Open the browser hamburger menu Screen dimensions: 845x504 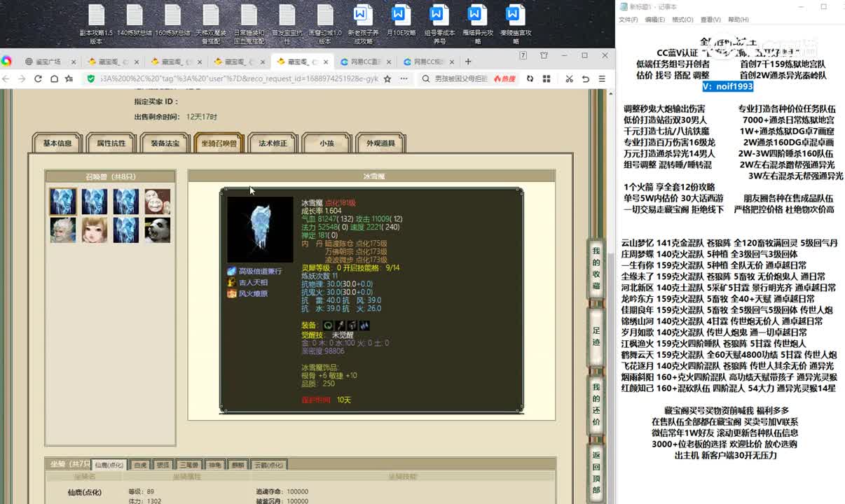(602, 79)
